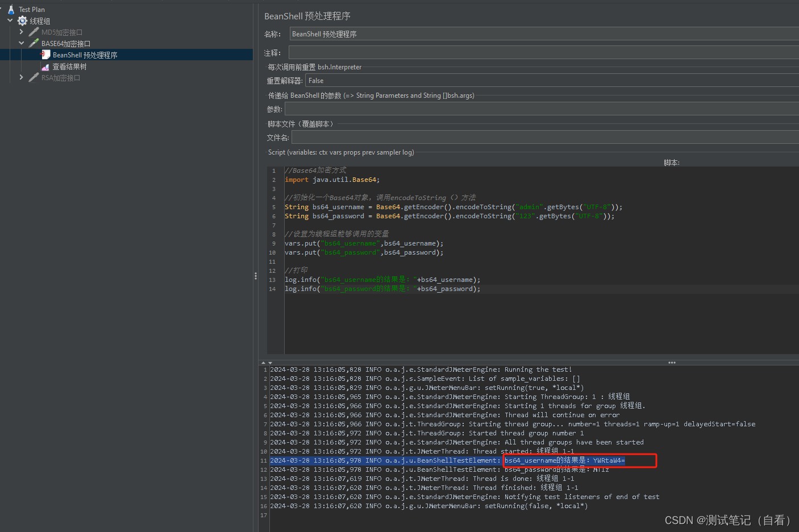Screen dimensions: 799x532
Task: Click log line 'Thread will continue on error'
Action: [445, 415]
